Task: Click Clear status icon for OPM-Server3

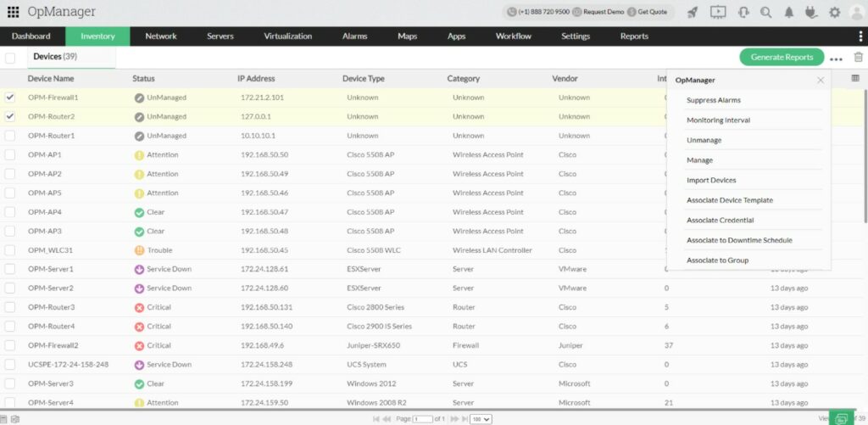Action: 140,384
